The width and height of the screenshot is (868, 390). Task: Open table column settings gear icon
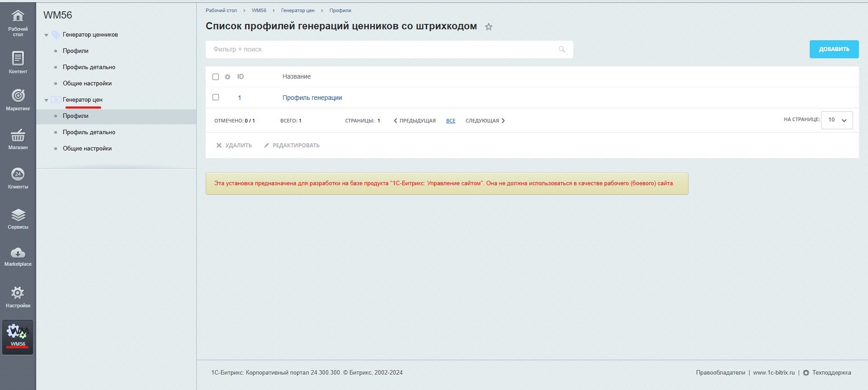[228, 77]
